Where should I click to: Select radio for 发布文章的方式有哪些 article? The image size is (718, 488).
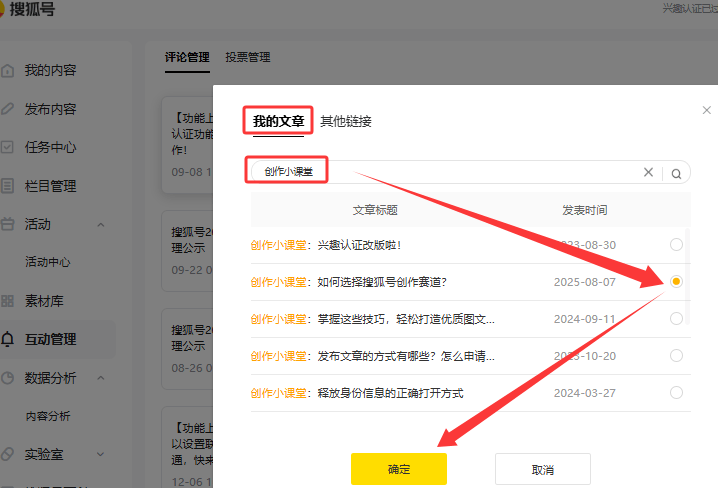(x=676, y=356)
